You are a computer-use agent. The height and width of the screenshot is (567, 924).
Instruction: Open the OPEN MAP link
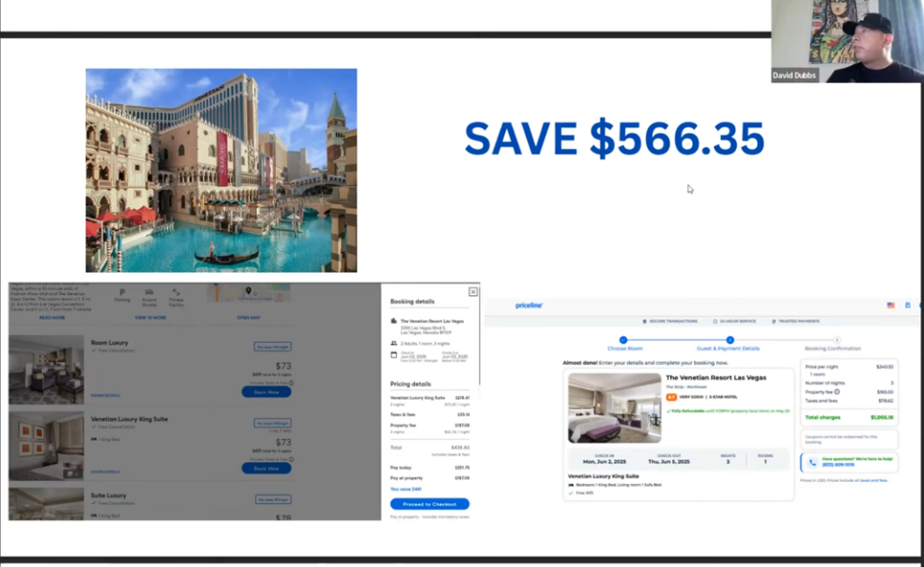pos(249,318)
